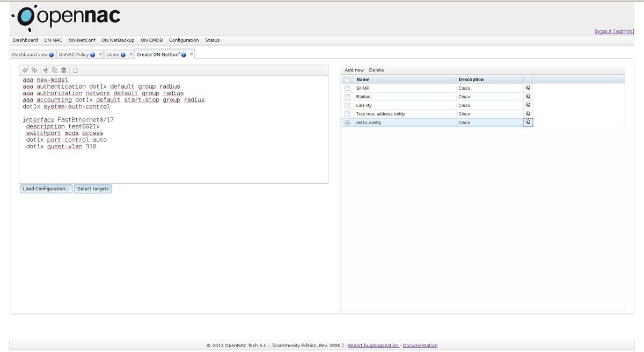Viewport: 644px width, 352px height.
Task: Select the 'SNMP' name cell
Action: click(x=405, y=88)
